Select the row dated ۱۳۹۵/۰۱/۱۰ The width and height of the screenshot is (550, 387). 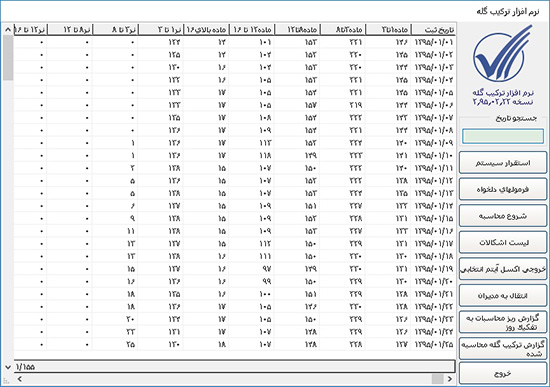[x=235, y=155]
